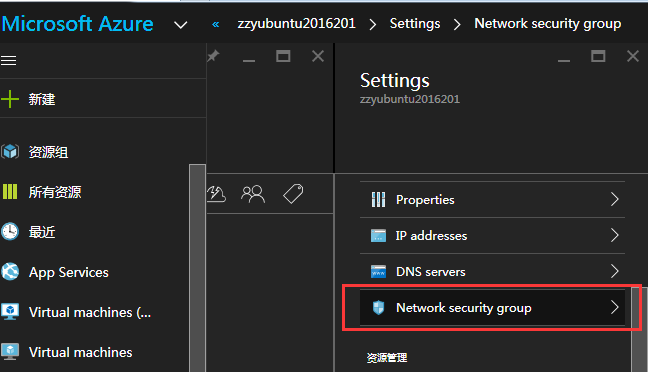
Task: Expand the Properties row chevron
Action: [615, 199]
